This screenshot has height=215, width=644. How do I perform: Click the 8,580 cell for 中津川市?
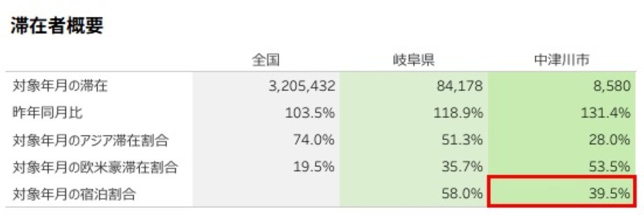click(612, 86)
